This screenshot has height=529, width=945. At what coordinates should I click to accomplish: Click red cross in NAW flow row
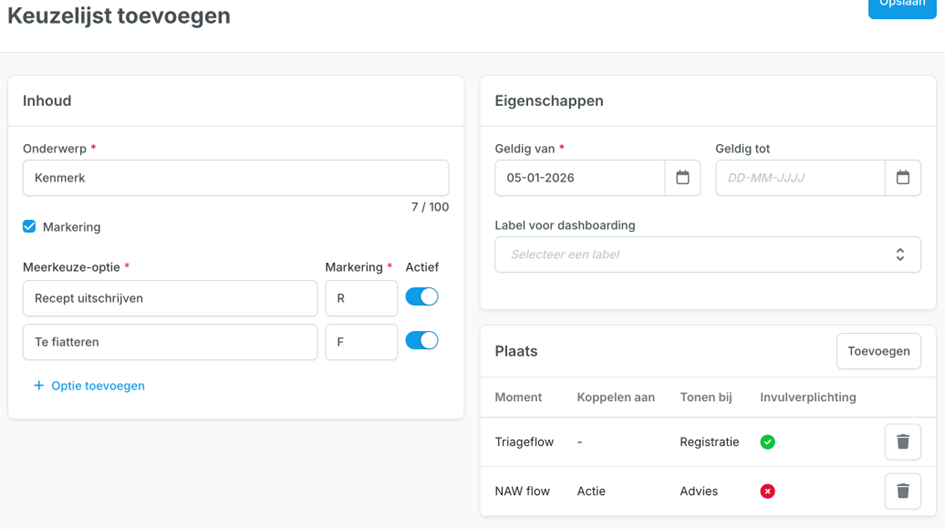pos(767,491)
